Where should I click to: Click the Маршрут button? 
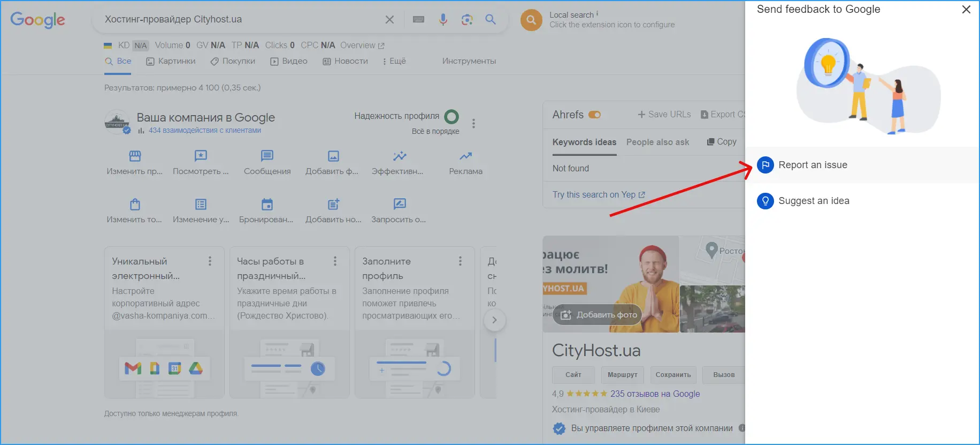click(x=622, y=375)
